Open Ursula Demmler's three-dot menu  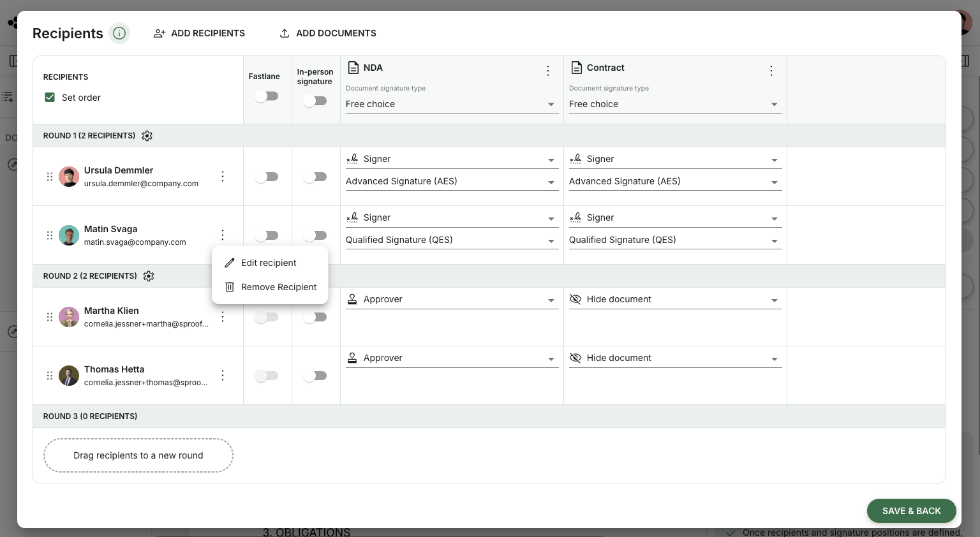pos(223,177)
